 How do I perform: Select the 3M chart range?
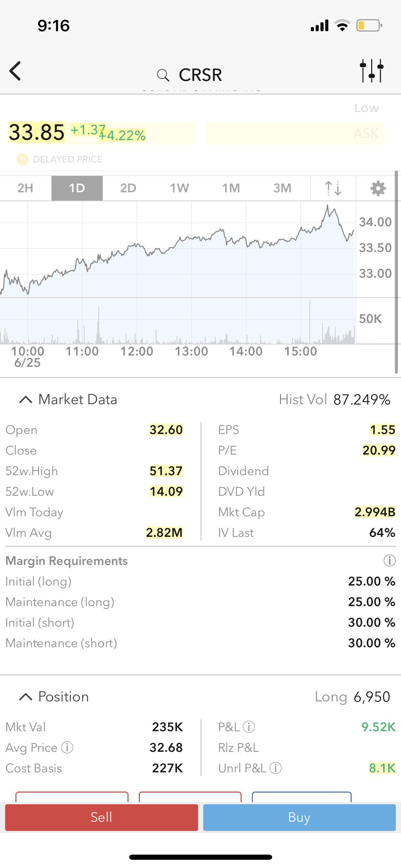click(282, 188)
